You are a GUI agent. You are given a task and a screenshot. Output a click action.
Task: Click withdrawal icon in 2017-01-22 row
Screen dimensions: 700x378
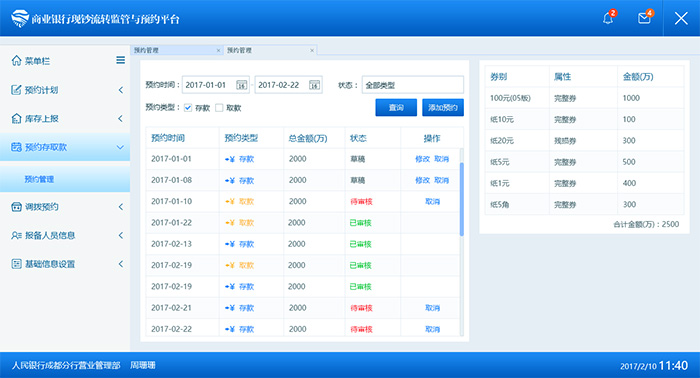229,223
